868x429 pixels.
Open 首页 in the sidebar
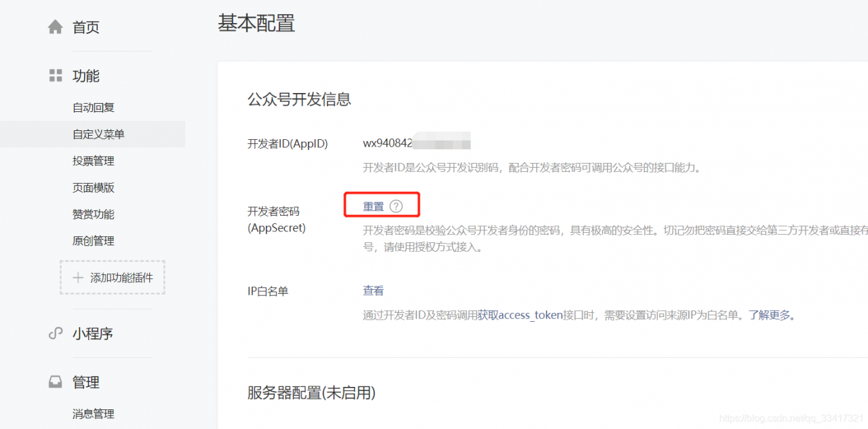(x=86, y=27)
